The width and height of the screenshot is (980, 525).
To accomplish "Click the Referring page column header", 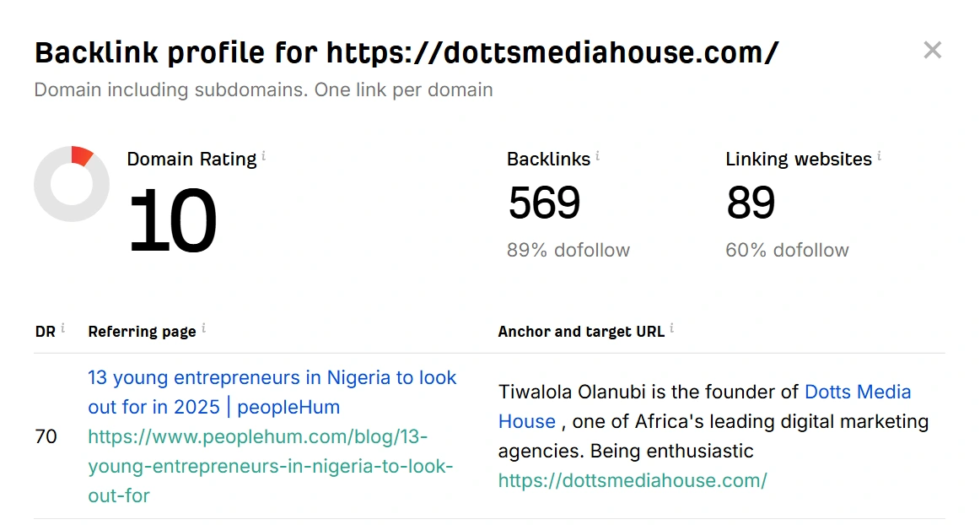I will tap(142, 332).
